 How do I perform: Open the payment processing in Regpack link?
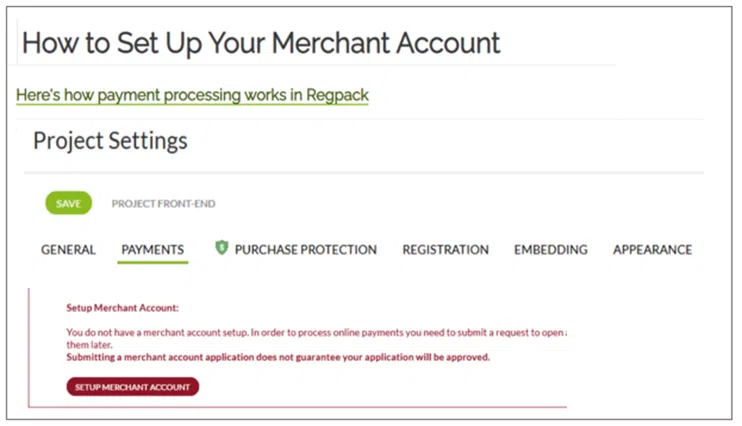click(x=192, y=96)
